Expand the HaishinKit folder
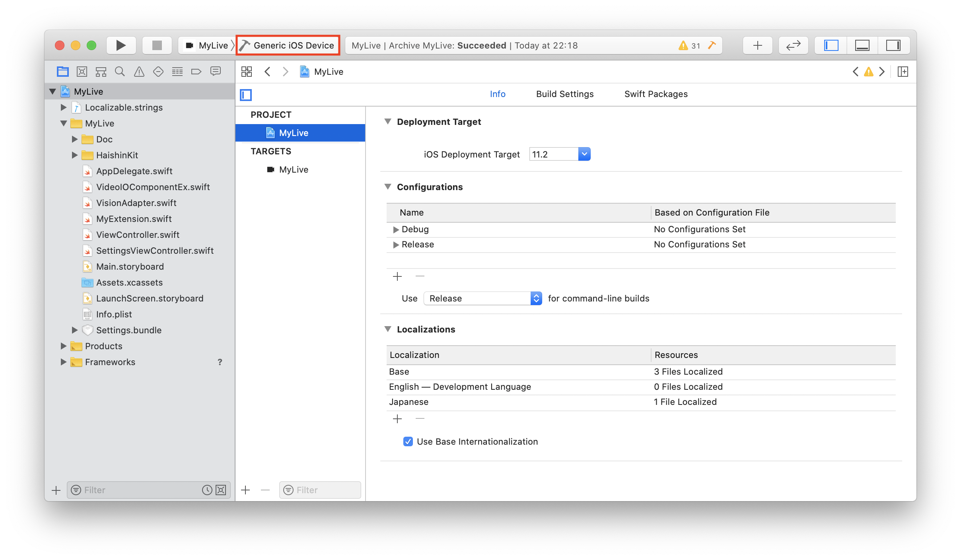Screen dimensions: 961x560 pyautogui.click(x=75, y=155)
